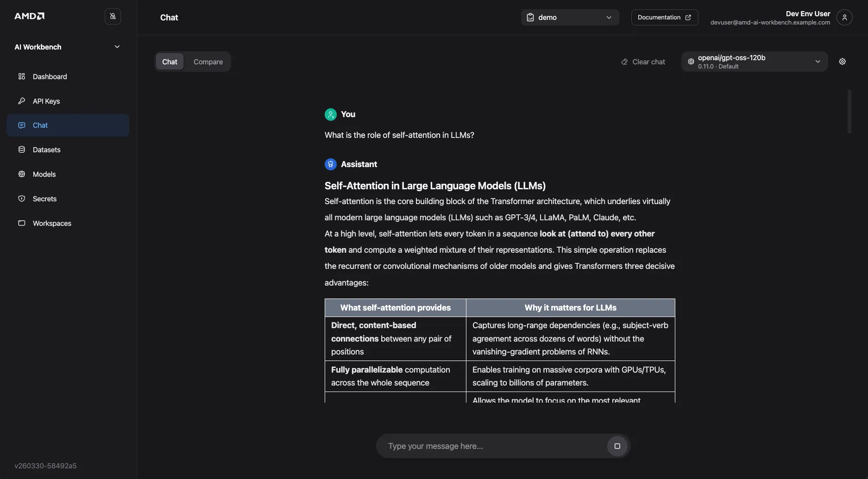Click version label v260330-58492a5
This screenshot has height=479, width=868.
[x=45, y=466]
